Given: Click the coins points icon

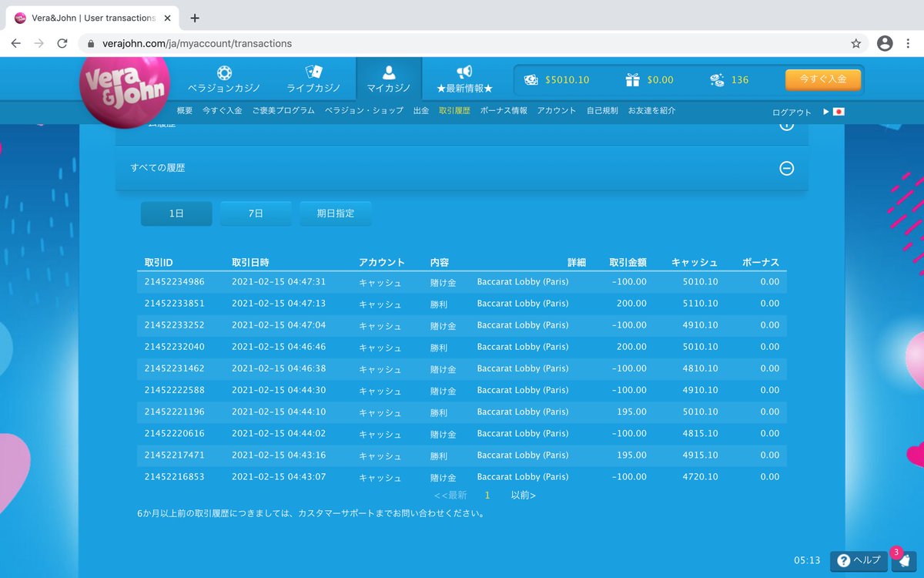Looking at the screenshot, I should coord(717,79).
